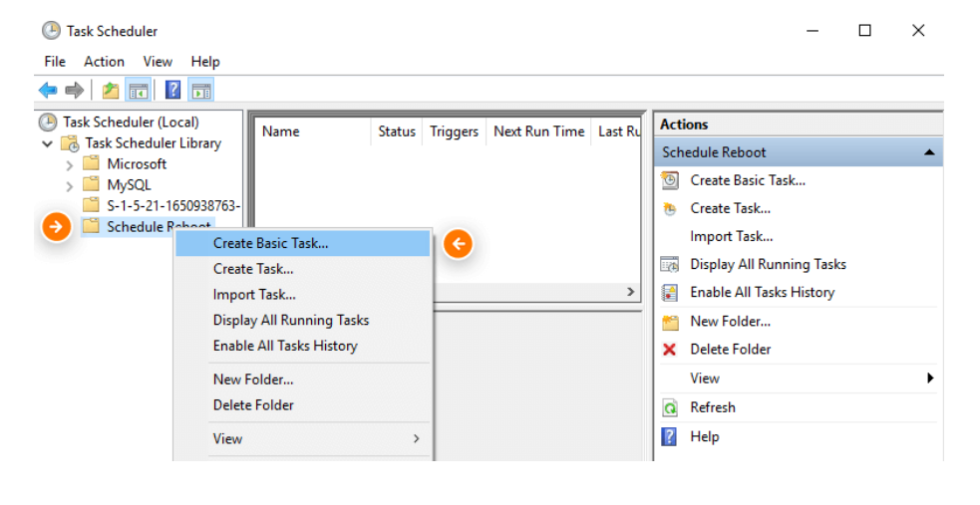Viewport: 980px width, 505px height.
Task: Click the horizontal scrollbar right arrow
Action: [630, 292]
